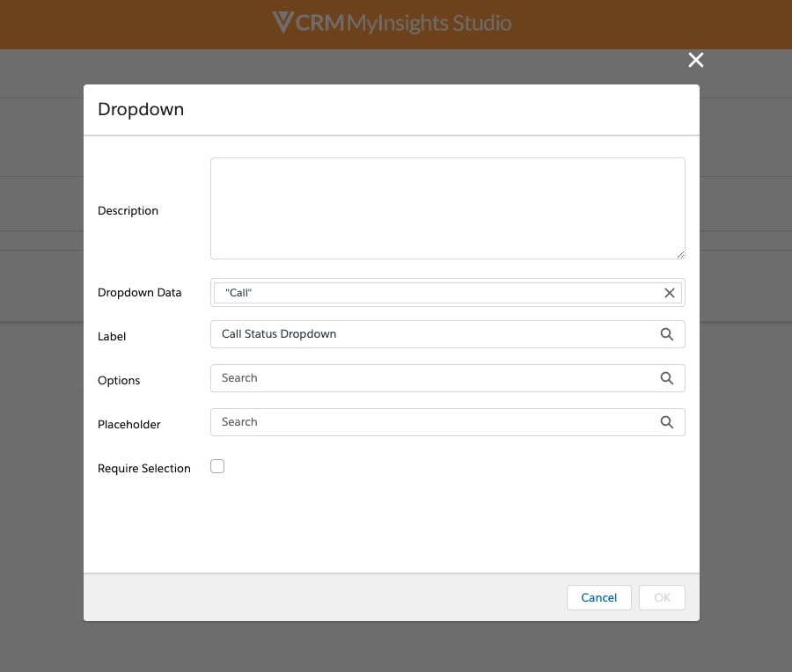The width and height of the screenshot is (792, 672).
Task: Close the Dropdown dialog with the white X
Action: click(696, 60)
